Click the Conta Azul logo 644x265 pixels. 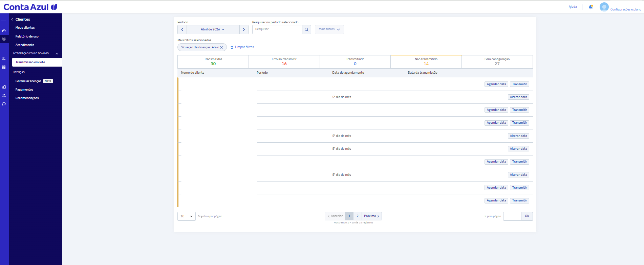tap(30, 7)
